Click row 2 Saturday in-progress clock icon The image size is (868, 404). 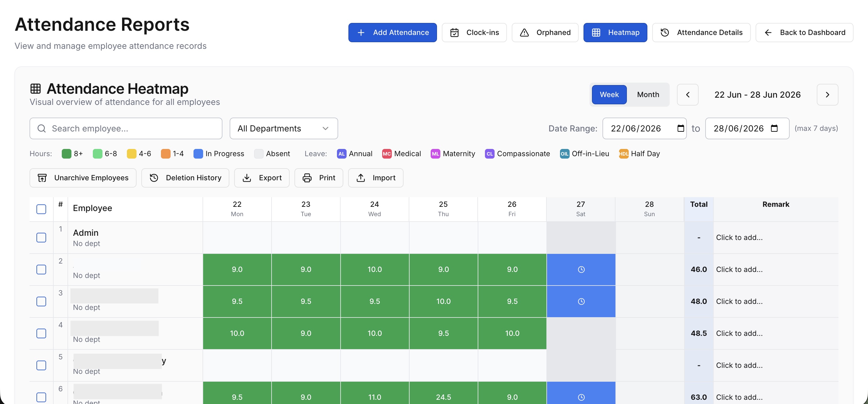581,270
